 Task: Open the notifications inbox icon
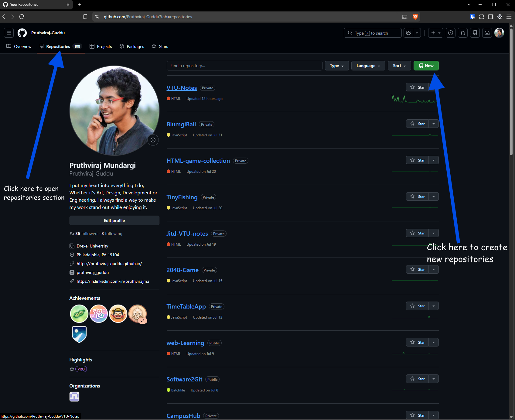click(487, 33)
